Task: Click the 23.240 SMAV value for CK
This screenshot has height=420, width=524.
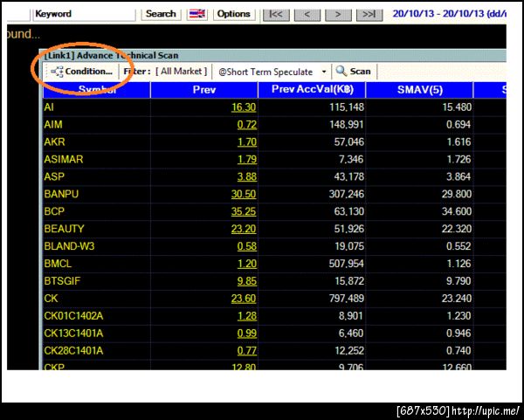Action: click(457, 299)
